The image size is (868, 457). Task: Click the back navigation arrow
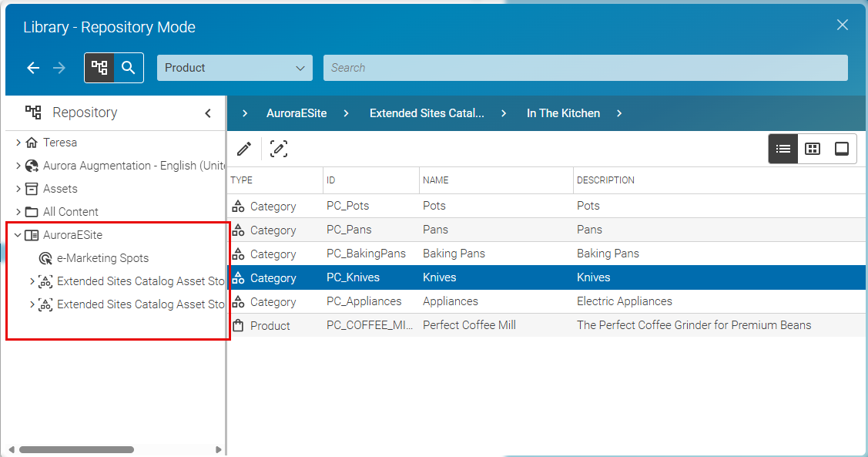33,68
